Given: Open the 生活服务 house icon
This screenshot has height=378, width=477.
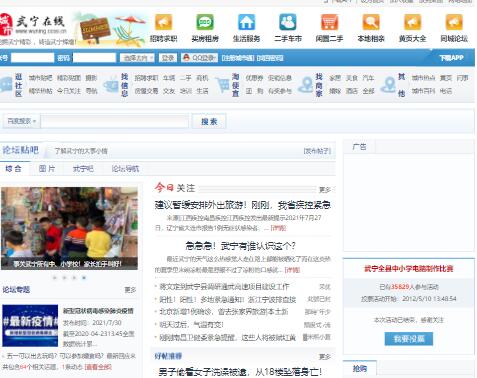Looking at the screenshot, I should 246,22.
